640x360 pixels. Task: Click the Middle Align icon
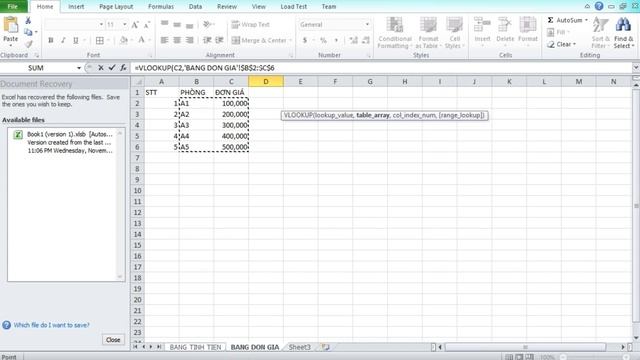[177, 24]
